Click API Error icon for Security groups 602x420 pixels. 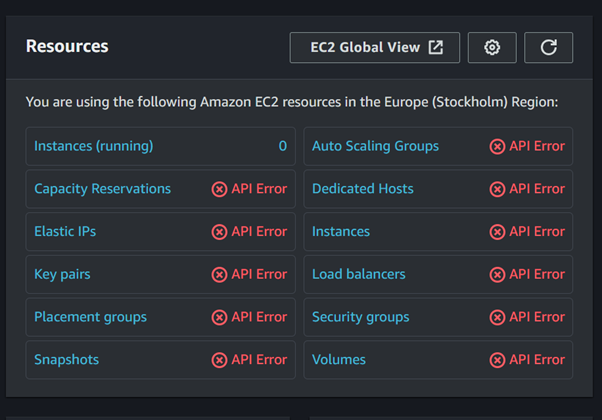[x=497, y=317]
